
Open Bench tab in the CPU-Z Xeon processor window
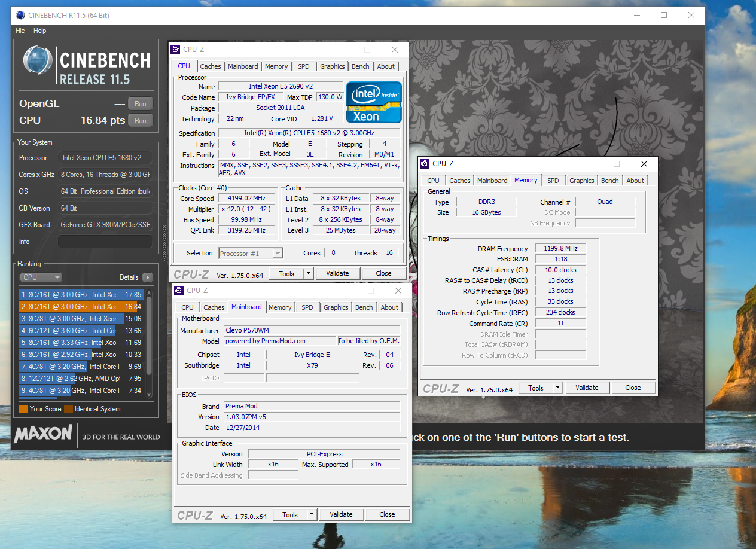[x=361, y=66]
